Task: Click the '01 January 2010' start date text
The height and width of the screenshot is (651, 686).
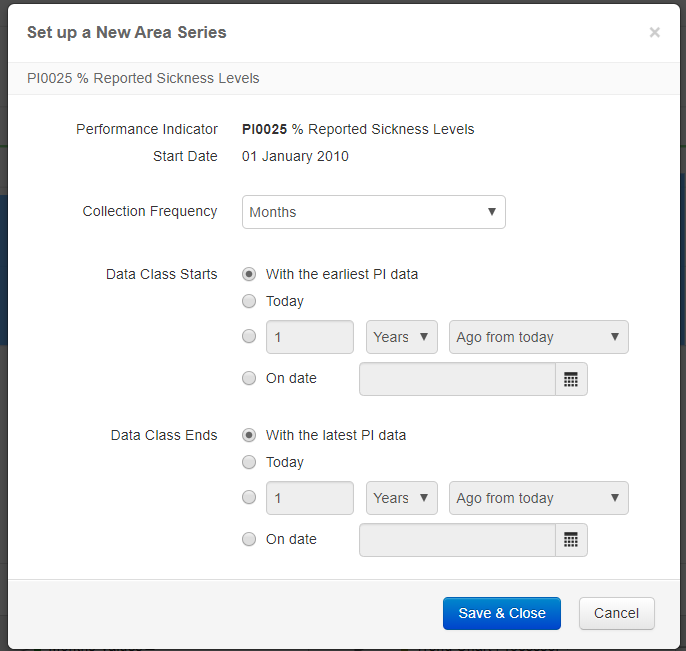Action: click(x=295, y=156)
